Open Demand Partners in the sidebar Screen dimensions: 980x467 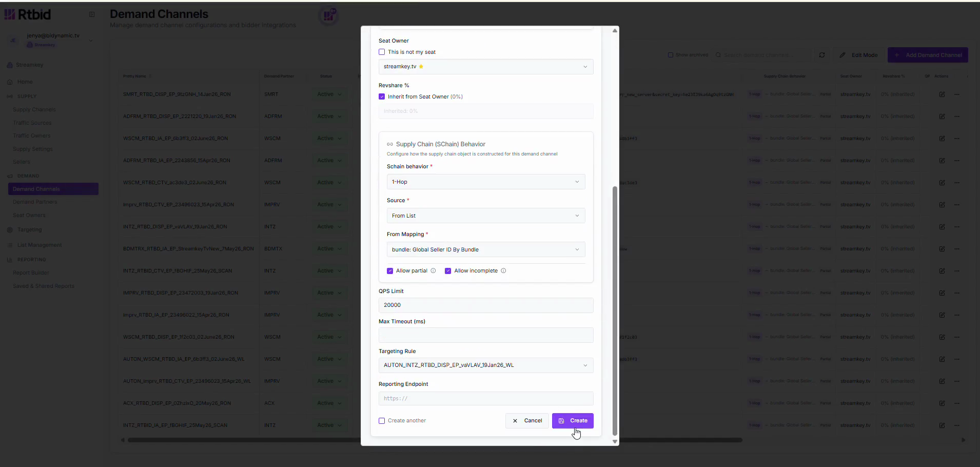pyautogui.click(x=35, y=202)
